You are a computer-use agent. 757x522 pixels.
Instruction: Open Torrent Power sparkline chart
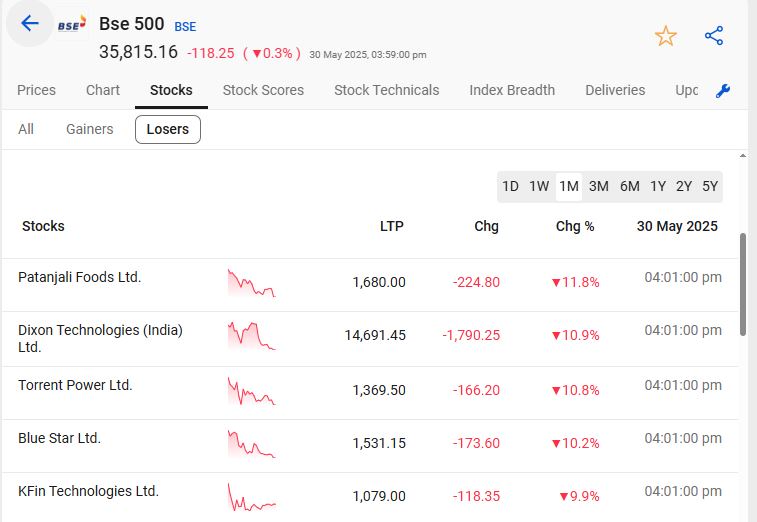[251, 391]
